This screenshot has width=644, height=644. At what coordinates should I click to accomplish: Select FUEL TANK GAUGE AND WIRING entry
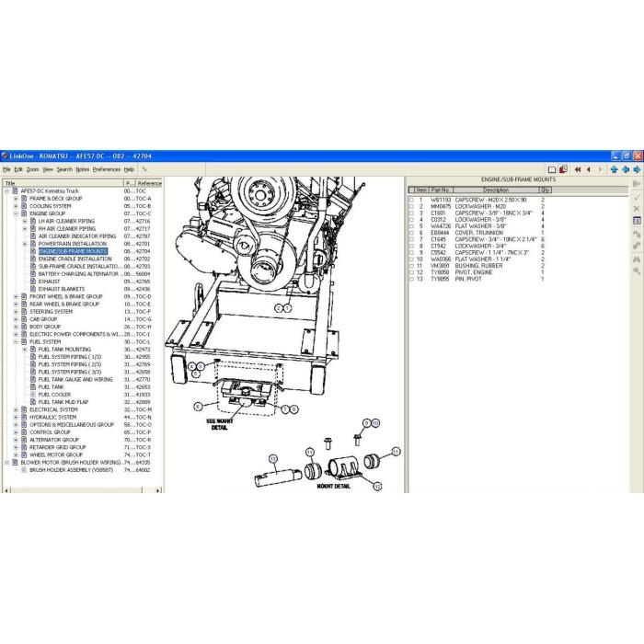point(75,379)
